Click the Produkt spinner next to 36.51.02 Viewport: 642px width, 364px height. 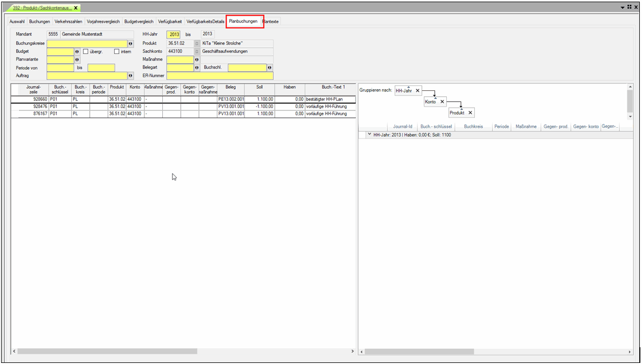[196, 43]
